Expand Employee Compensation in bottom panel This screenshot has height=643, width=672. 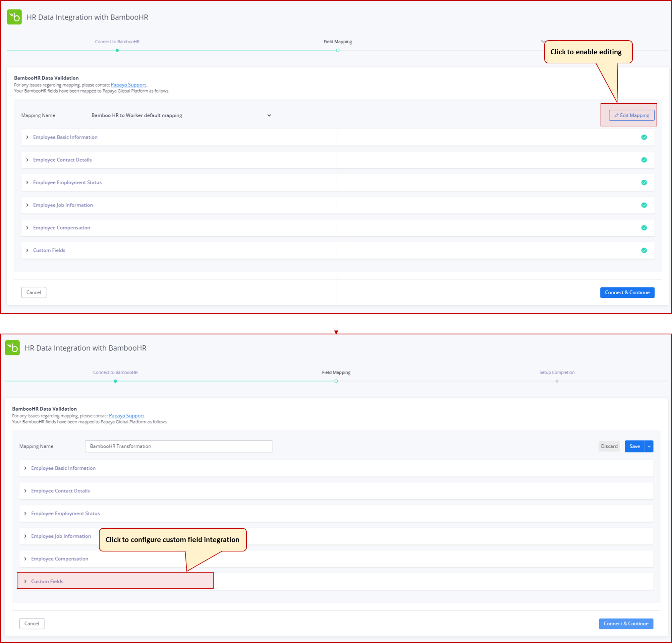coord(25,558)
